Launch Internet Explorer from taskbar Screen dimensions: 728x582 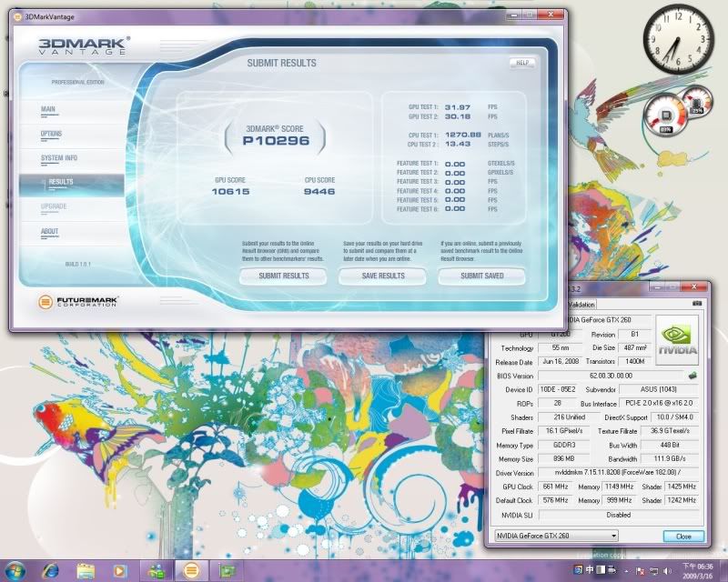[x=50, y=570]
